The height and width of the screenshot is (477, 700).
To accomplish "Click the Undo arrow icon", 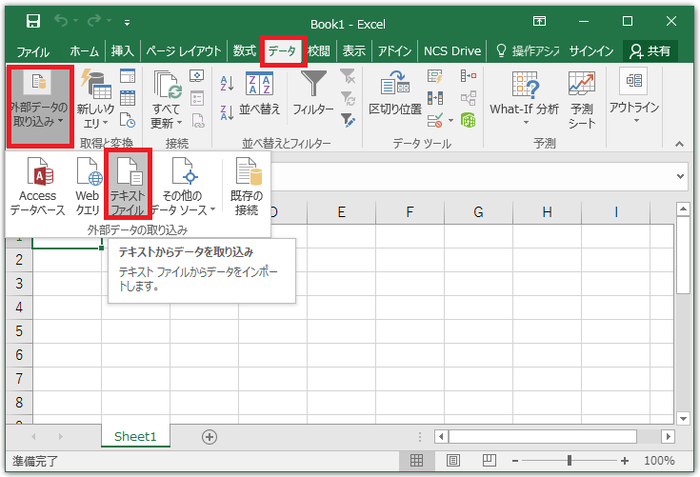I will [x=61, y=21].
